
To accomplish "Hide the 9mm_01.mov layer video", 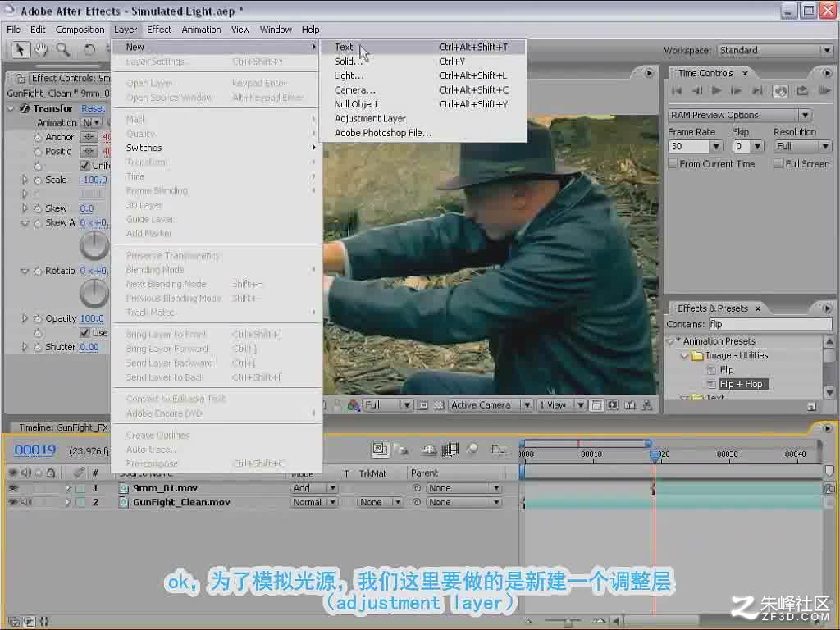I will click(13, 489).
